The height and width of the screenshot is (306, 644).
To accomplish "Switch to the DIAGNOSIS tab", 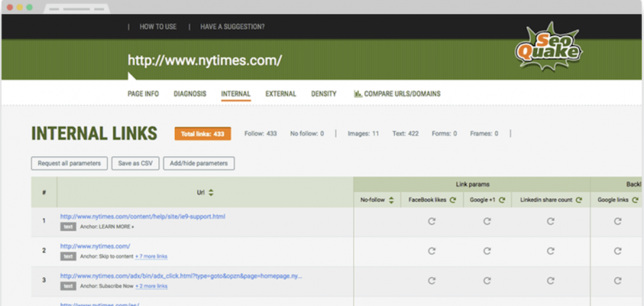I will (190, 94).
